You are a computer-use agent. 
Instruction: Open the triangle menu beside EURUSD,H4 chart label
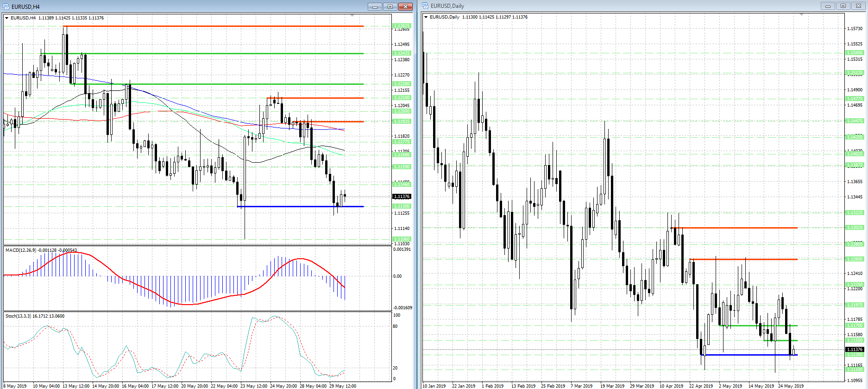pyautogui.click(x=7, y=18)
